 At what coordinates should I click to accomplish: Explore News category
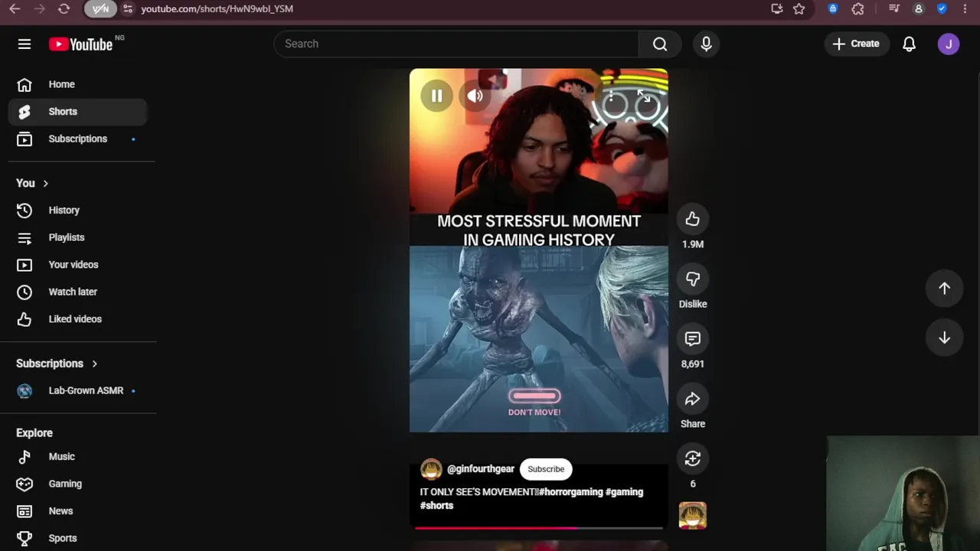pyautogui.click(x=78, y=511)
